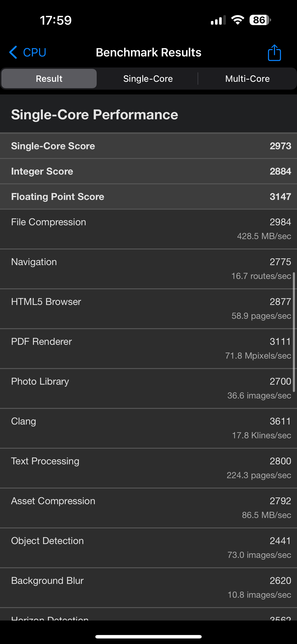Tap the clock showing 17:59

point(56,20)
